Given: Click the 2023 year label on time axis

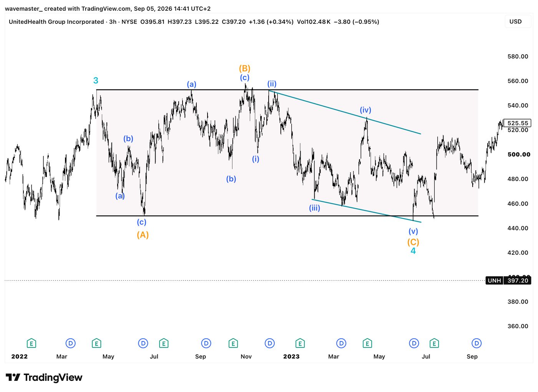Looking at the screenshot, I should (291, 357).
